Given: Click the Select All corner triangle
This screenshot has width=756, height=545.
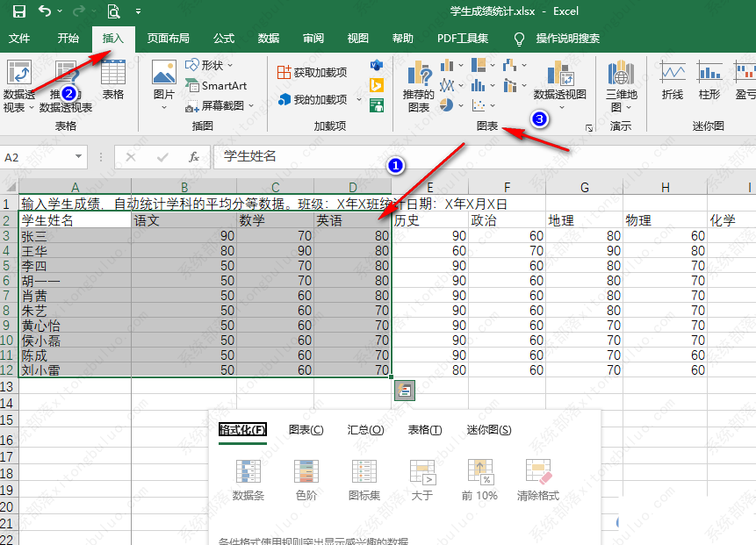Looking at the screenshot, I should [x=11, y=186].
